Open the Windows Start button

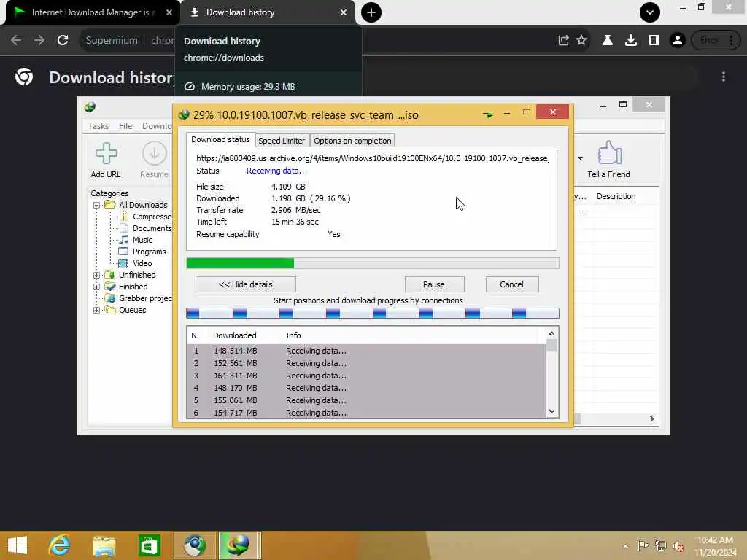tap(18, 545)
